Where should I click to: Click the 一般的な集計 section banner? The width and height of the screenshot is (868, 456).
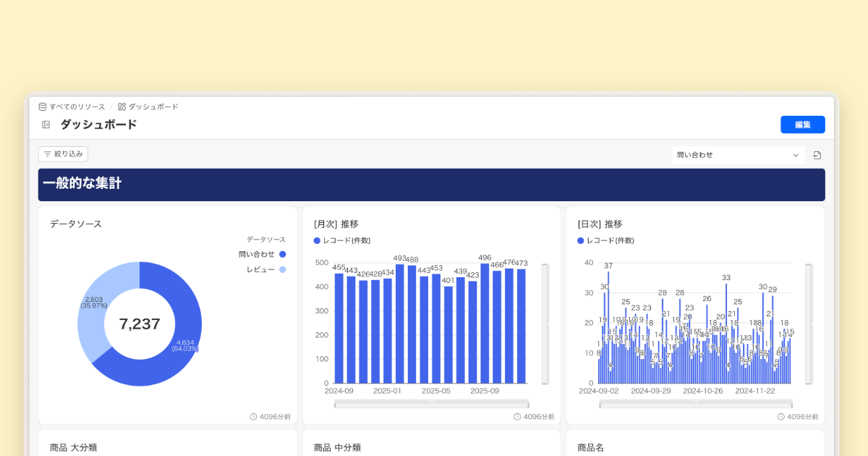432,185
